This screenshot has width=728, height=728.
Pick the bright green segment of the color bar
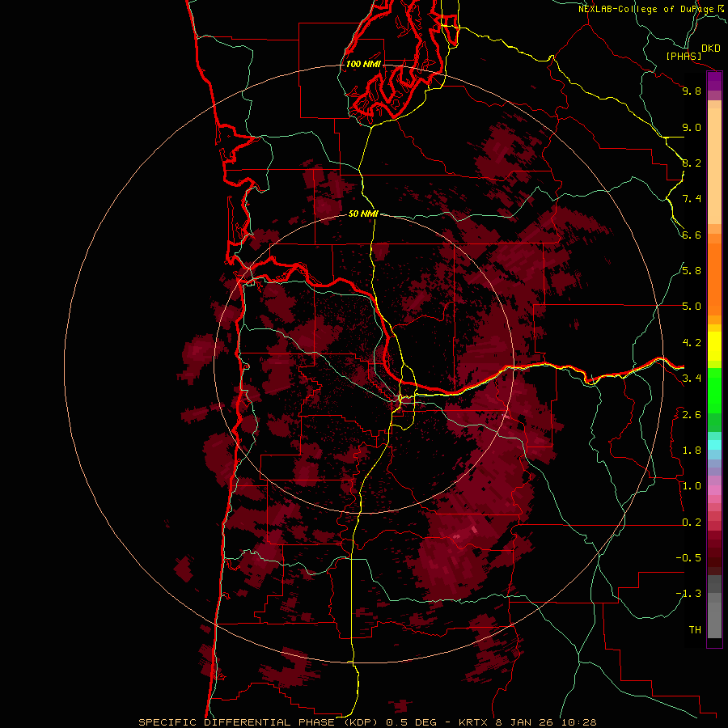click(x=714, y=391)
